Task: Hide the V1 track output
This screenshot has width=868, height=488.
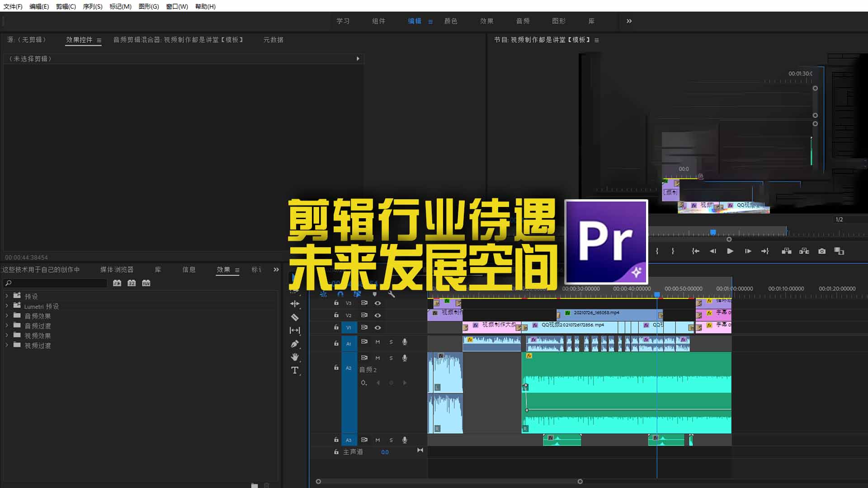Action: click(377, 328)
